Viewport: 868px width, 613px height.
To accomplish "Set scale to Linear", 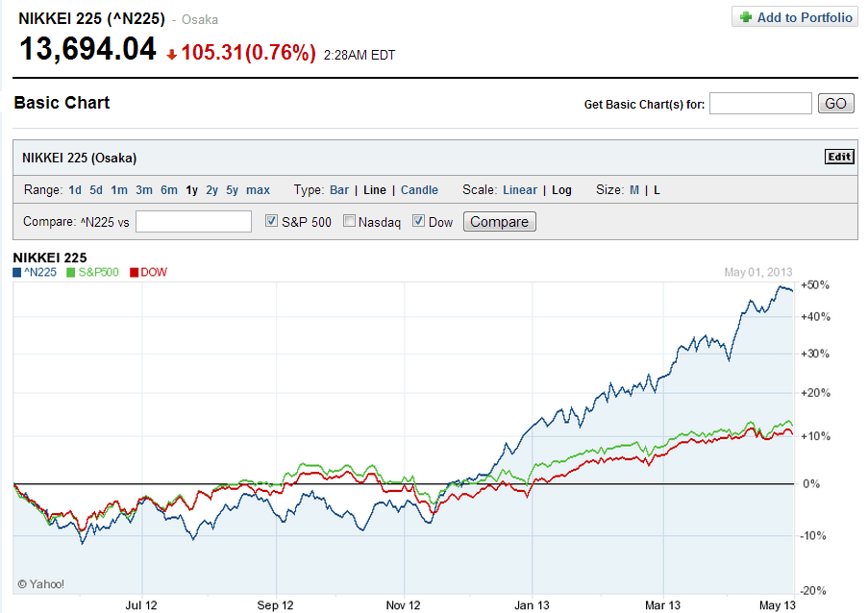I will tap(520, 190).
